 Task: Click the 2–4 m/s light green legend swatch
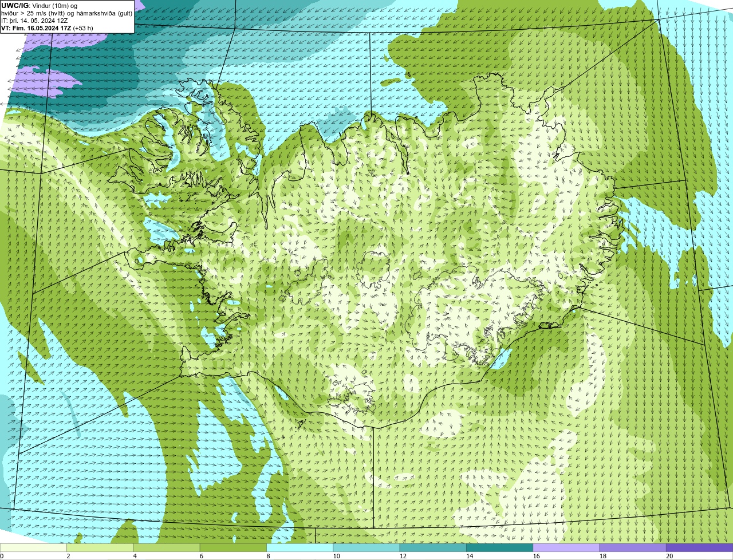100,547
